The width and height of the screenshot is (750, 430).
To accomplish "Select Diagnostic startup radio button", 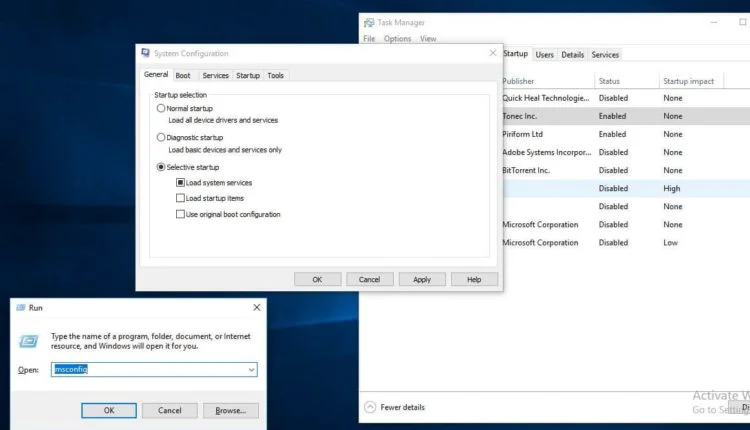I will click(161, 138).
